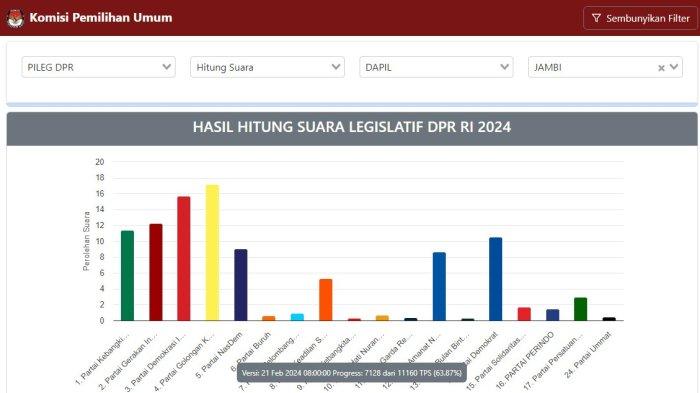Image resolution: width=700 pixels, height=393 pixels.
Task: Click the Komisi Pemilihan Umum title
Action: tap(101, 17)
